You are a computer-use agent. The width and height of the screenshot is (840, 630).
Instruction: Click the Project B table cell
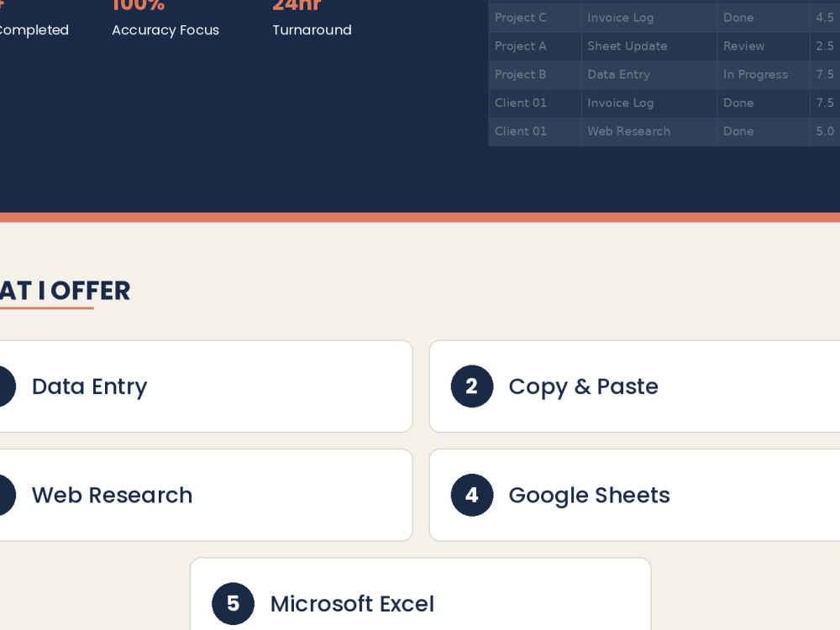pyautogui.click(x=535, y=75)
